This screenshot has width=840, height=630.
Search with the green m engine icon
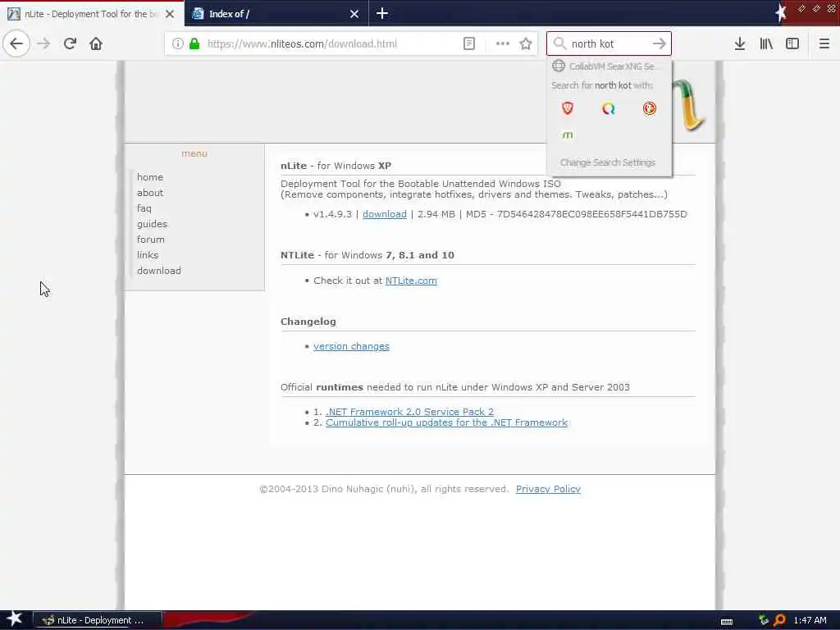(x=568, y=135)
